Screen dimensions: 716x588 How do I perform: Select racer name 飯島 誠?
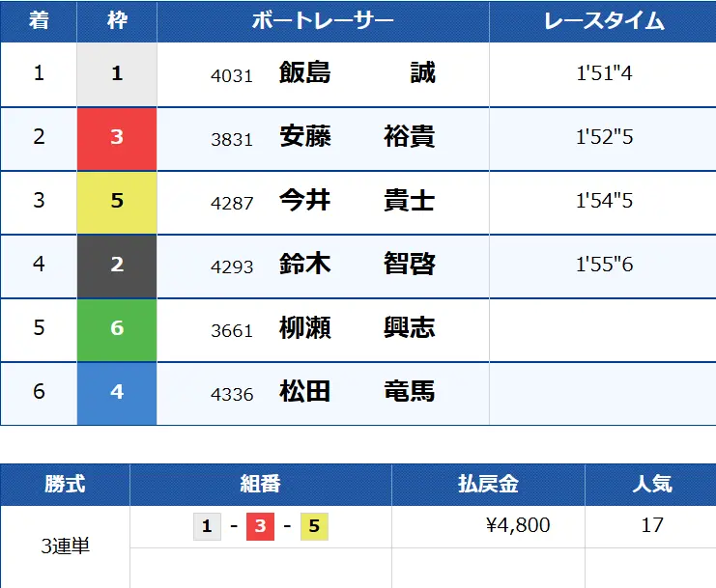click(x=357, y=73)
